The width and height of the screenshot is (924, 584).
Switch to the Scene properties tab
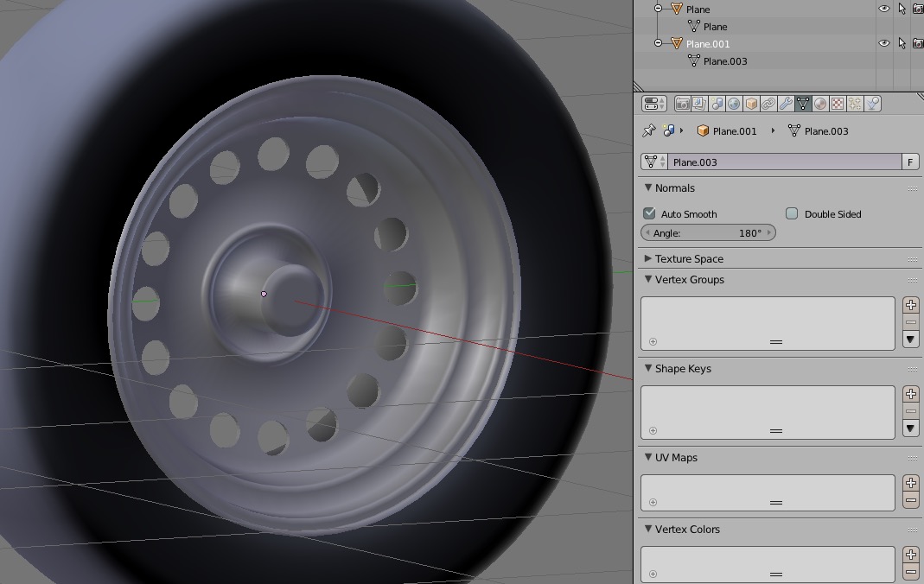coord(717,105)
